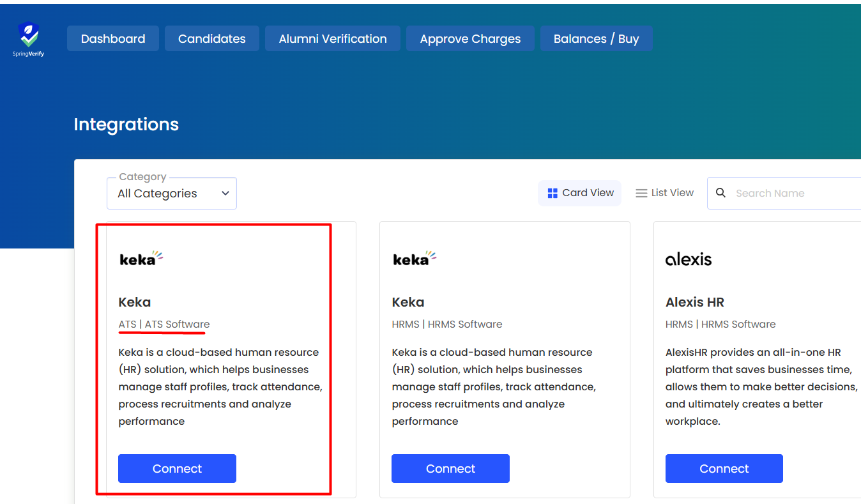Switch to Card View

pos(580,193)
